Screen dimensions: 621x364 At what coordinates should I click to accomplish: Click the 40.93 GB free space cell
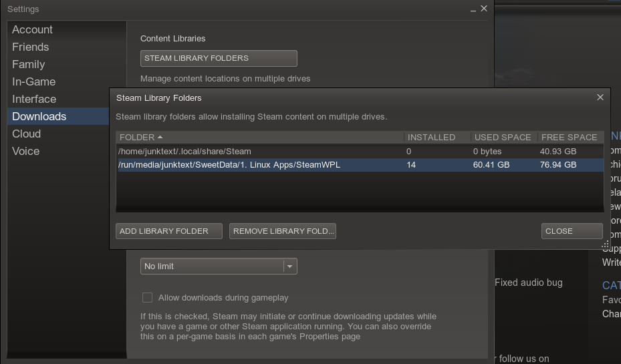[x=558, y=152]
